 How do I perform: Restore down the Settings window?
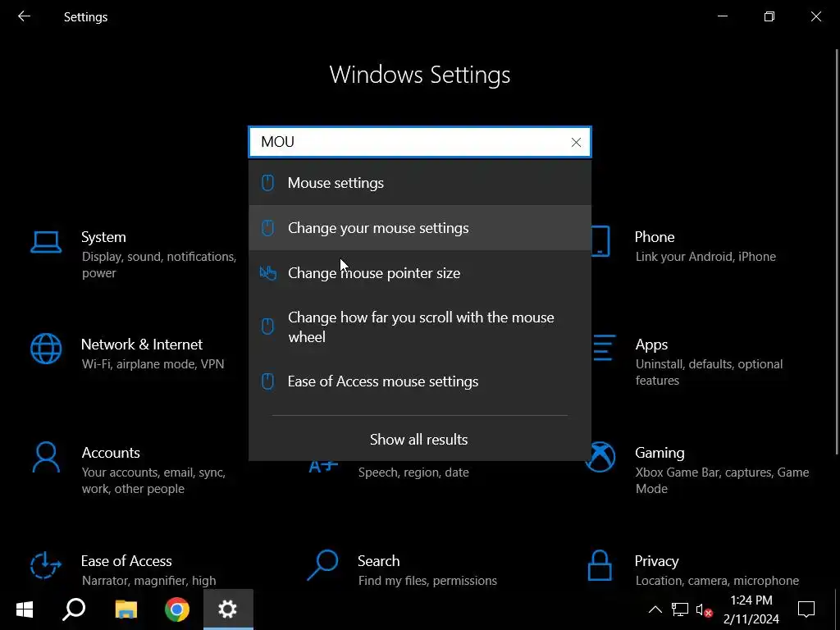click(769, 16)
